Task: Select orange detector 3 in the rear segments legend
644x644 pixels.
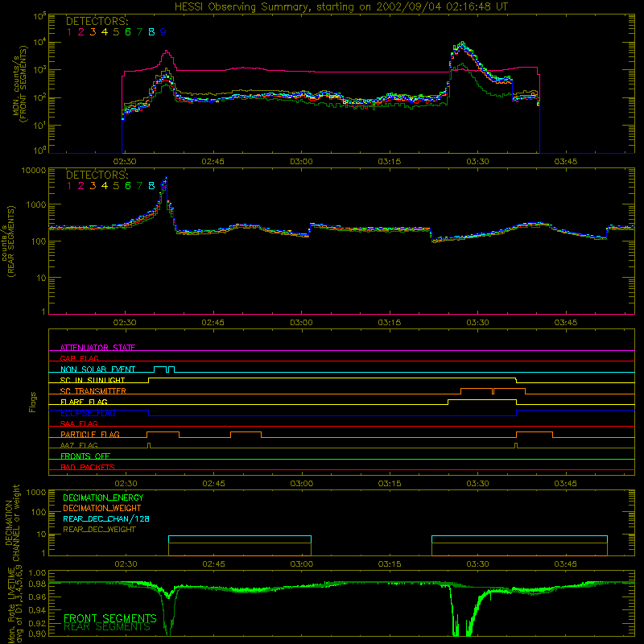Action: point(93,186)
